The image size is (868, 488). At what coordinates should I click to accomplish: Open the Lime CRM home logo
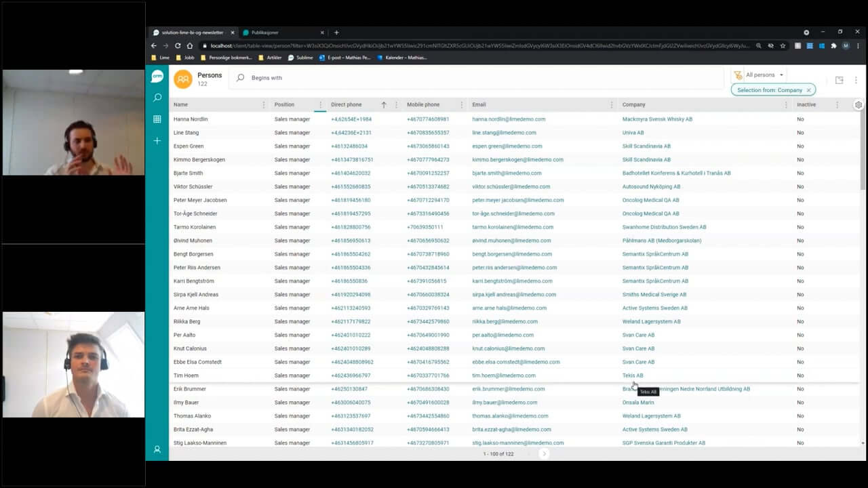coord(157,77)
